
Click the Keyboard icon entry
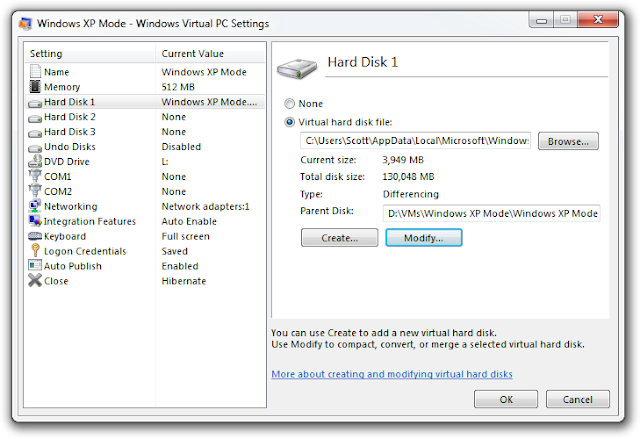[35, 236]
